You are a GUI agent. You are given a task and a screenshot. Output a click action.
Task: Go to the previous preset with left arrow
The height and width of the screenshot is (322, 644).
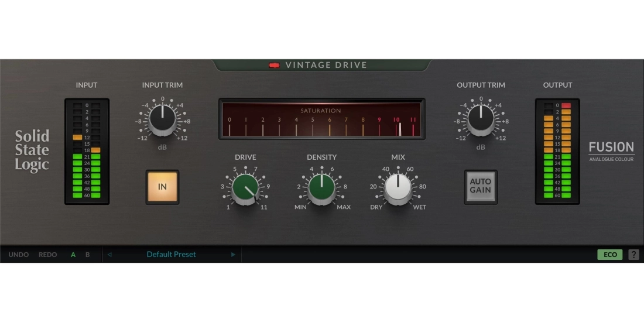[109, 255]
